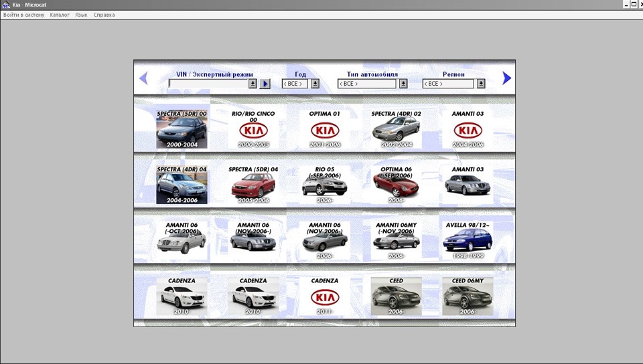
Task: Expand the Тип автомобиля dropdown arrow button
Action: click(403, 84)
